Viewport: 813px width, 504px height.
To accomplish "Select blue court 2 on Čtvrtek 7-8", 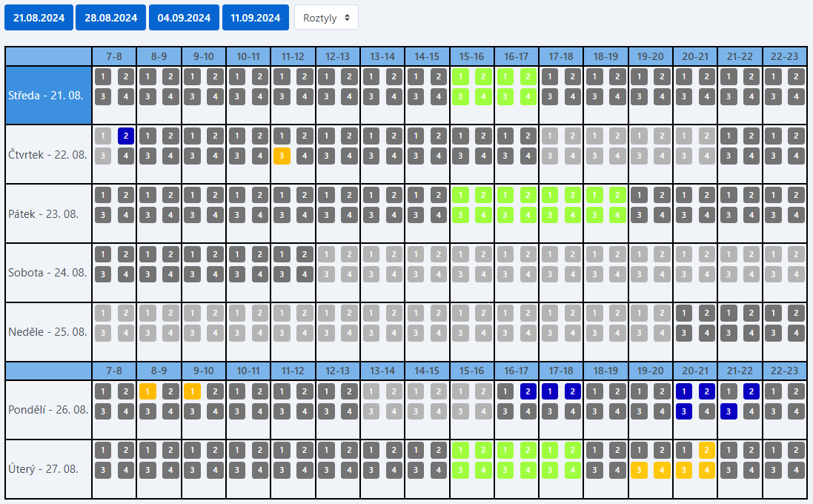I will (x=126, y=136).
